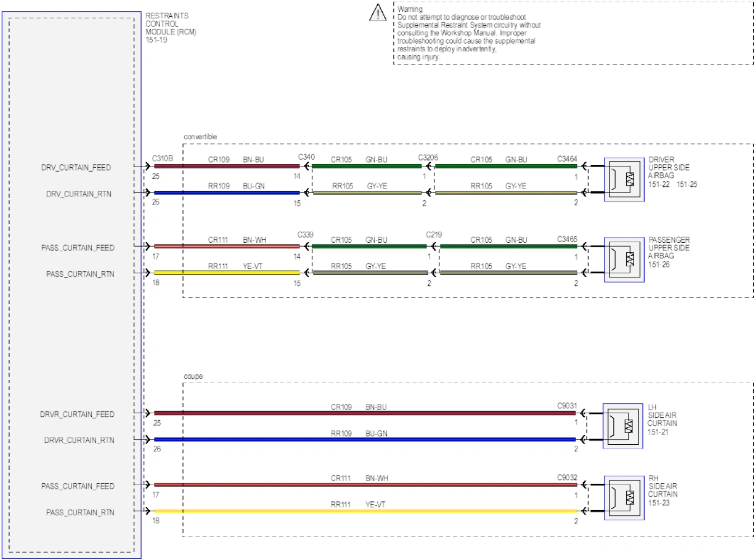Viewport: 755px width, 560px height.
Task: Click connector label C219
Action: pyautogui.click(x=434, y=235)
